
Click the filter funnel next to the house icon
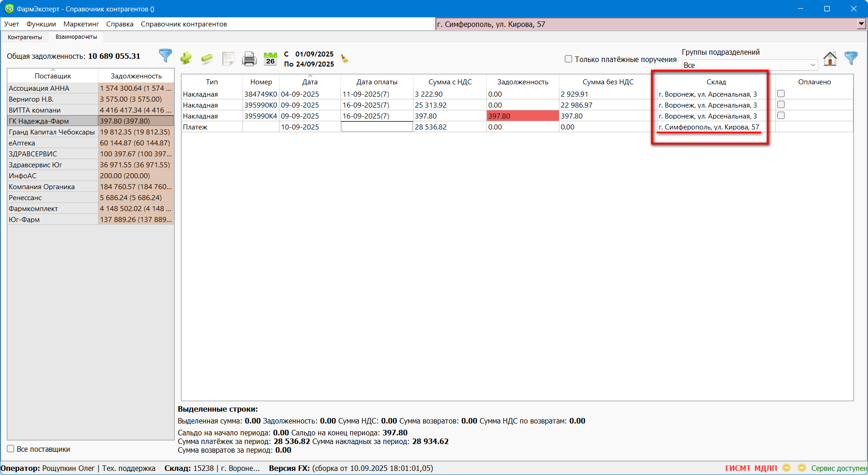851,58
